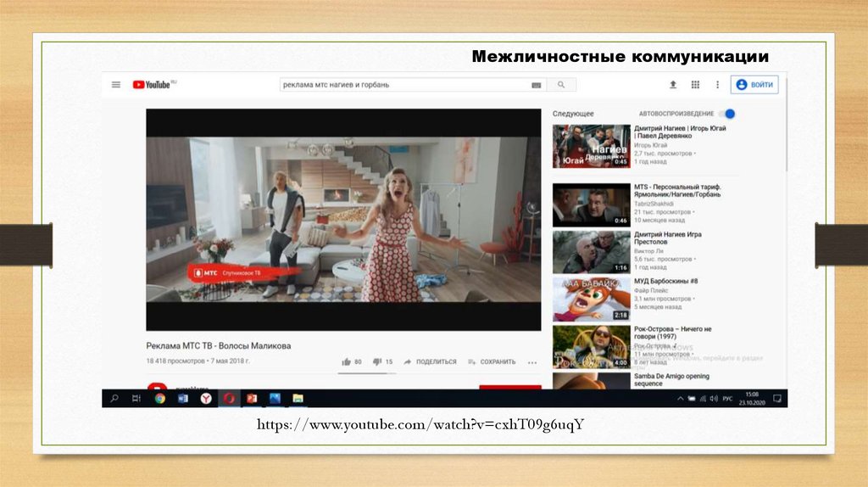Open 'МУД Барбоскины #8' video title
Image resolution: width=868 pixels, height=487 pixels.
(x=666, y=282)
